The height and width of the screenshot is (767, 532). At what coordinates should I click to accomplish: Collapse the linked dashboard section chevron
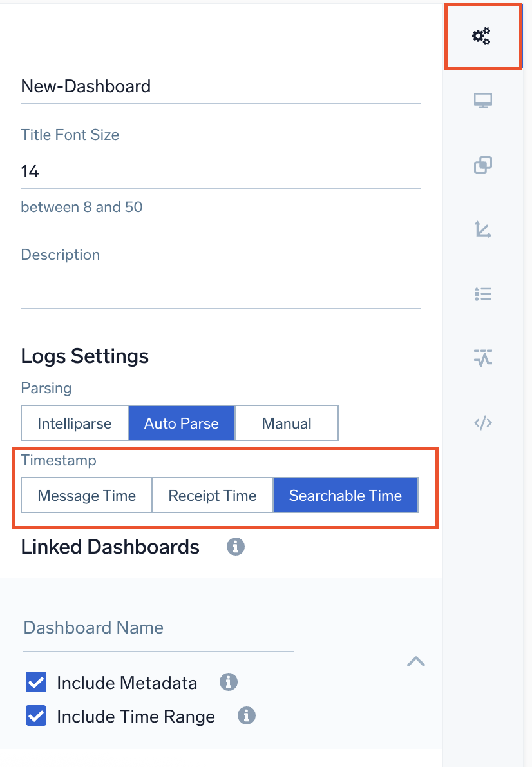416,661
